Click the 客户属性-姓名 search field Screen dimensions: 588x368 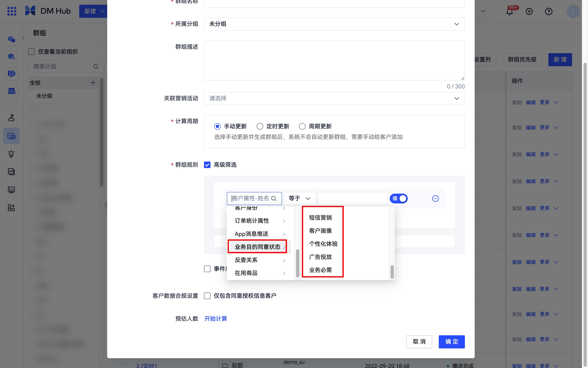(254, 199)
